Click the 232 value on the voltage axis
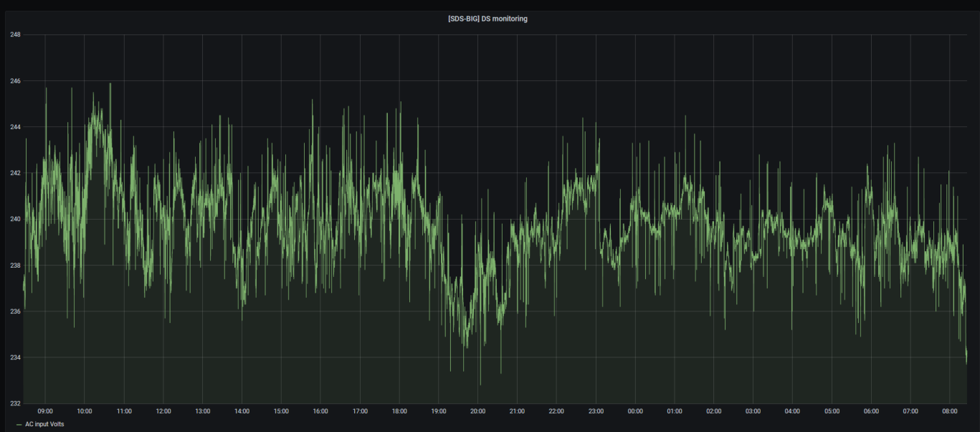980x432 pixels. pos(15,403)
